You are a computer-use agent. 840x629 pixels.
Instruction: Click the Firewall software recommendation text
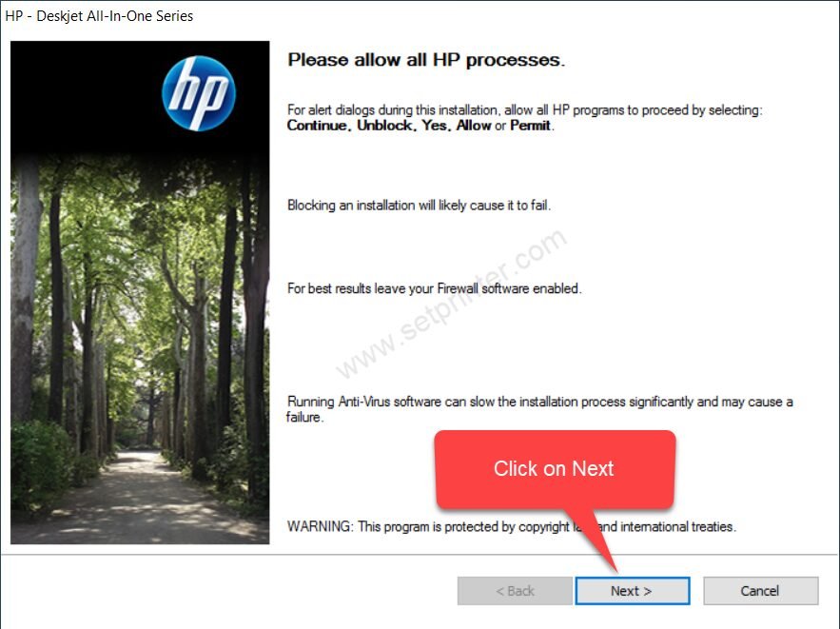[x=435, y=288]
